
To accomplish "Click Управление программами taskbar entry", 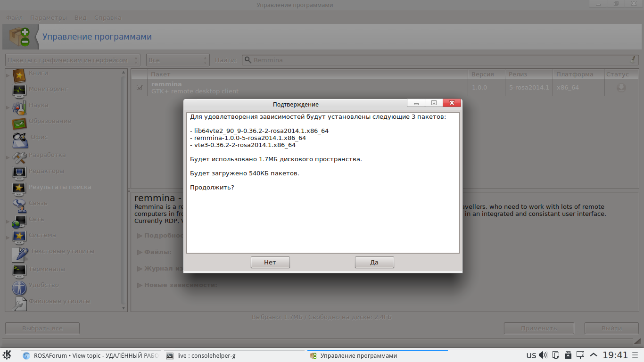I will (377, 356).
